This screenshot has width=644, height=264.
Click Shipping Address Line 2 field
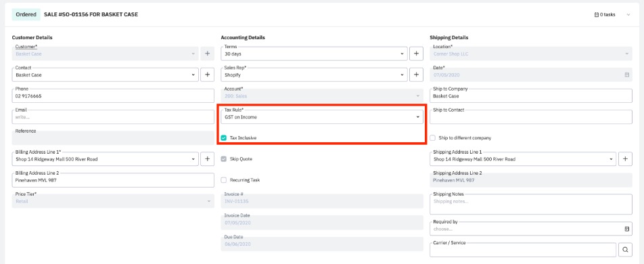(531, 179)
